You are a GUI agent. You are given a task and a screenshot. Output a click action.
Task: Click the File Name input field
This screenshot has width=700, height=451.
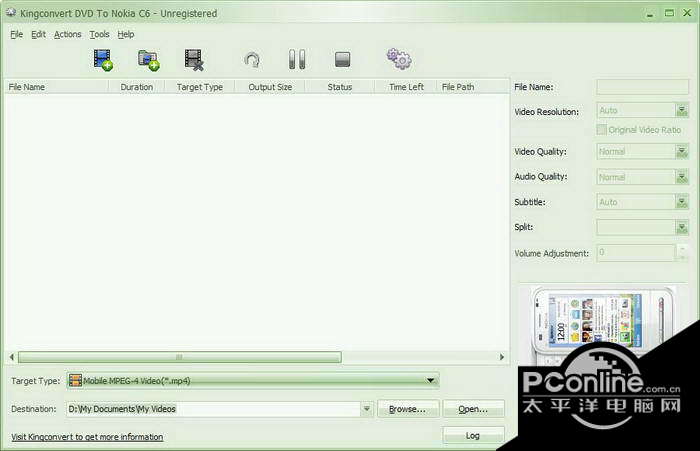[x=642, y=87]
